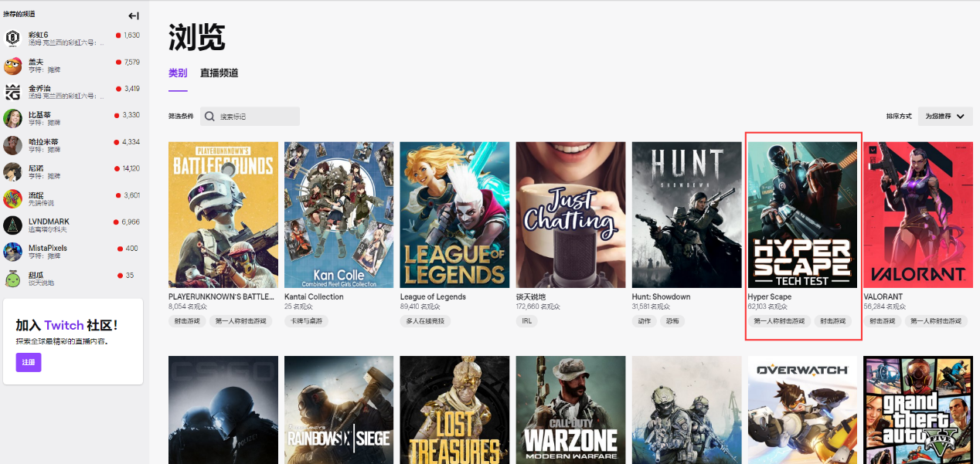Collapse the recommended channels sidebar arrow
This screenshot has width=980, height=464.
pyautogui.click(x=134, y=15)
